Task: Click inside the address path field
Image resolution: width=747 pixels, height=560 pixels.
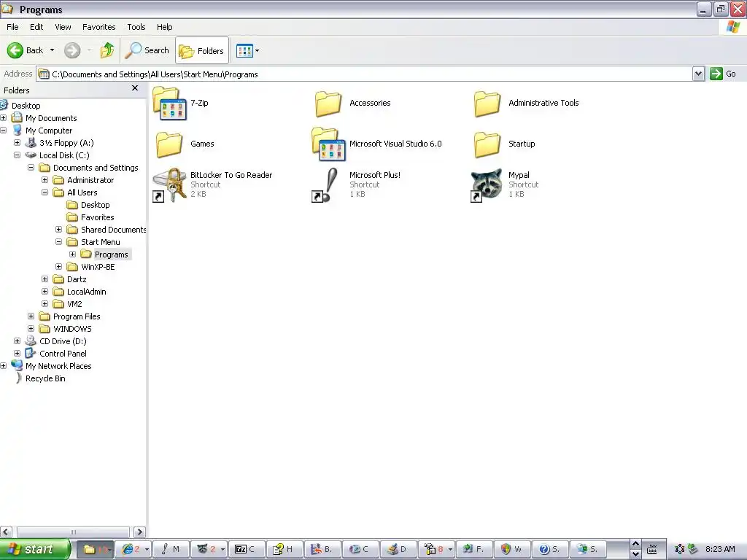Action: [365, 74]
